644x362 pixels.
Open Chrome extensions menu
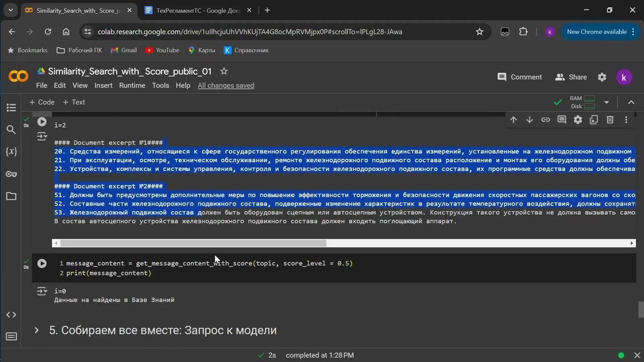click(523, 32)
